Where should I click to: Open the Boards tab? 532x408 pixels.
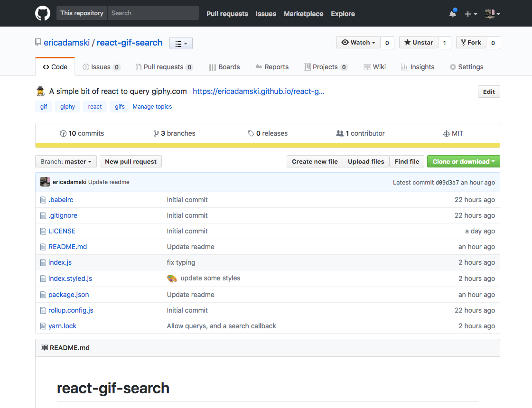pos(224,67)
